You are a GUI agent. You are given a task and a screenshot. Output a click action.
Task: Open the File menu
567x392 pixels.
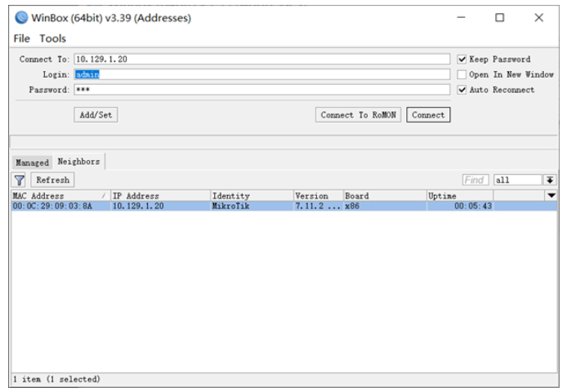(21, 38)
